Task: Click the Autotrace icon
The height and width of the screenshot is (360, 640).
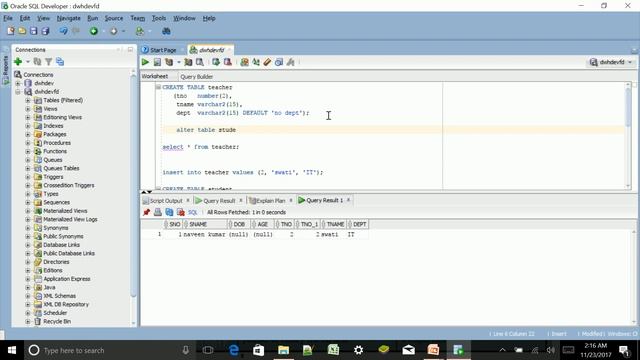Action: pyautogui.click(x=188, y=62)
